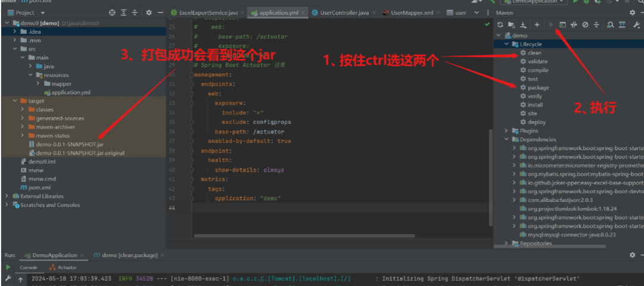The image size is (644, 286).
Task: Collapse all nodes in Maven panel
Action: pos(596,25)
